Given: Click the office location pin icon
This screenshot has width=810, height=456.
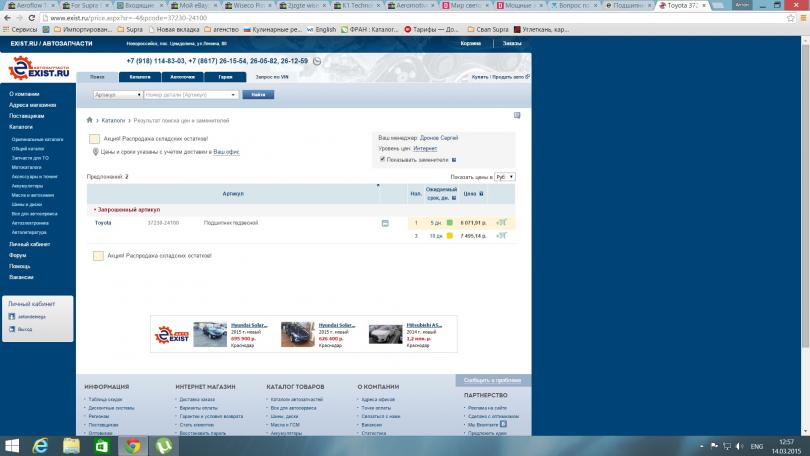Looking at the screenshot, I should pos(95,152).
